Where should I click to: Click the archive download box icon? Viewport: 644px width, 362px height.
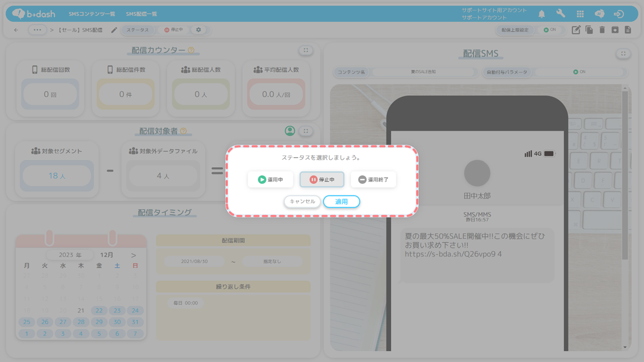click(615, 30)
